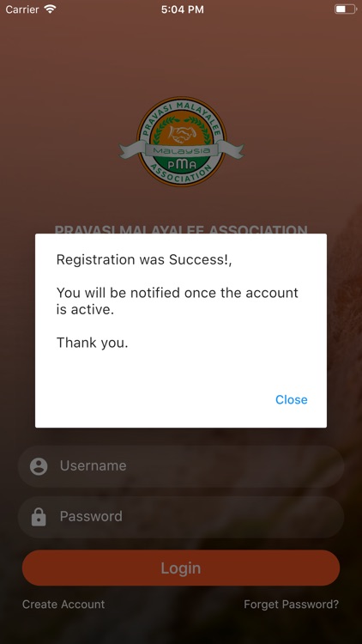The width and height of the screenshot is (362, 644).
Task: Tap the orange Login button
Action: (x=181, y=568)
